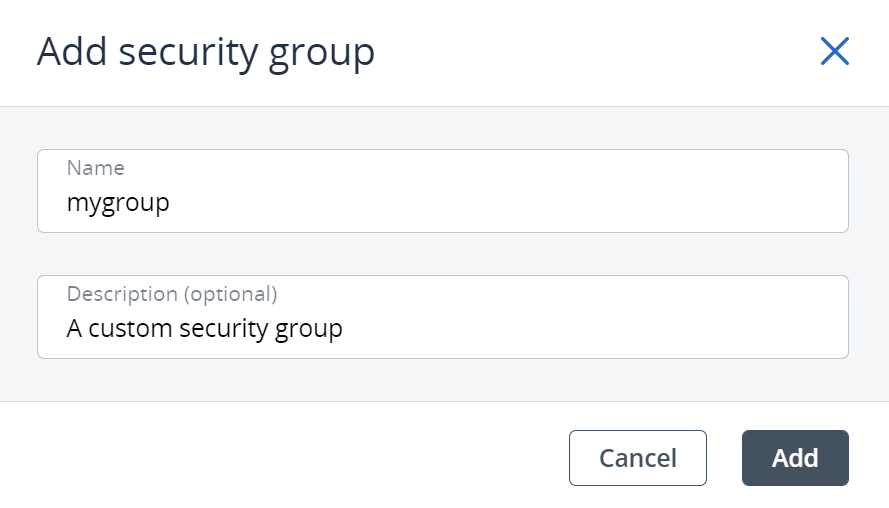Close the Add security group dialog

click(834, 51)
